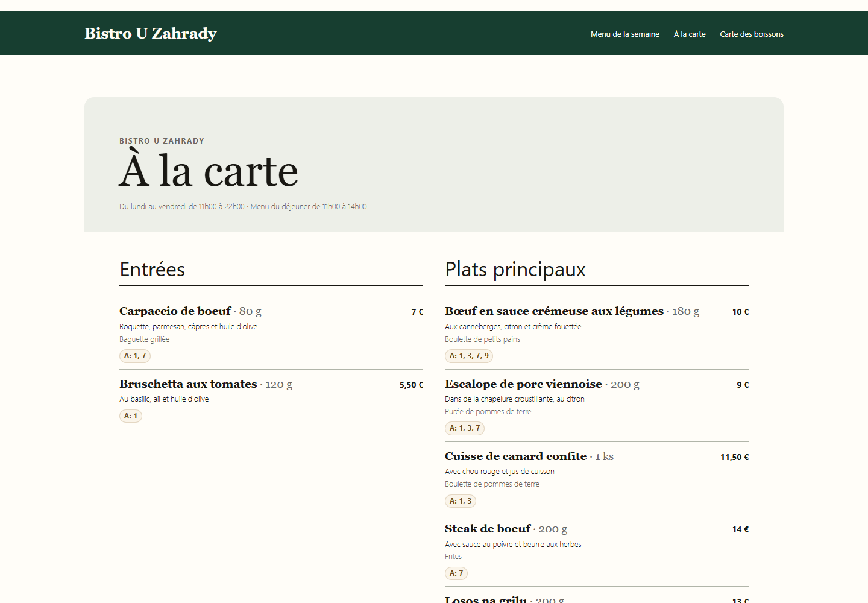The width and height of the screenshot is (868, 603).
Task: Select Roquette, parmesan, câpres description
Action: coord(188,326)
